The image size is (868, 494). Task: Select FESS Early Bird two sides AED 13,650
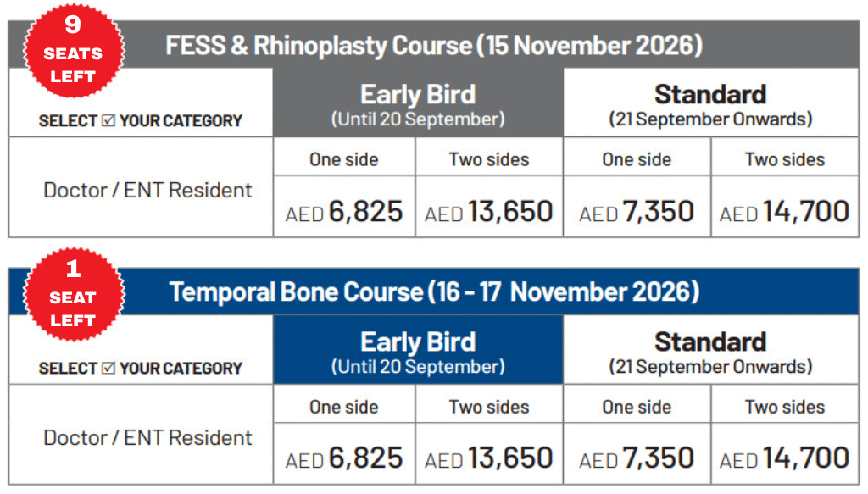point(489,212)
